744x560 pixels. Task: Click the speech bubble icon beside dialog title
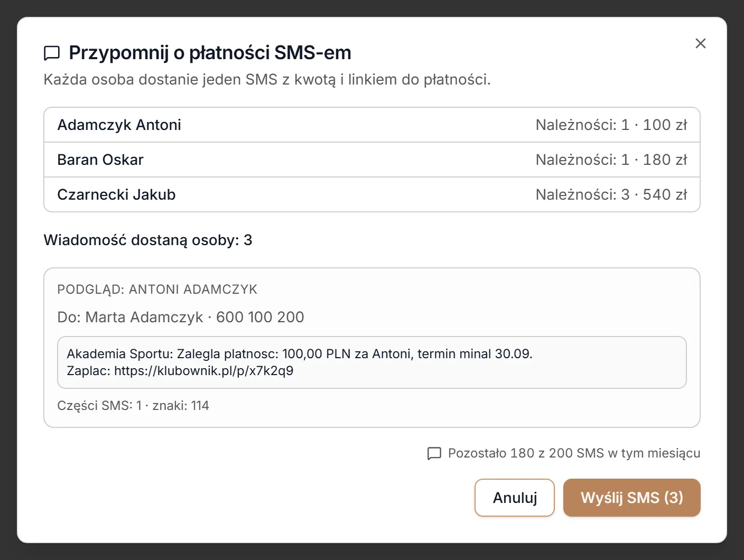pos(52,53)
